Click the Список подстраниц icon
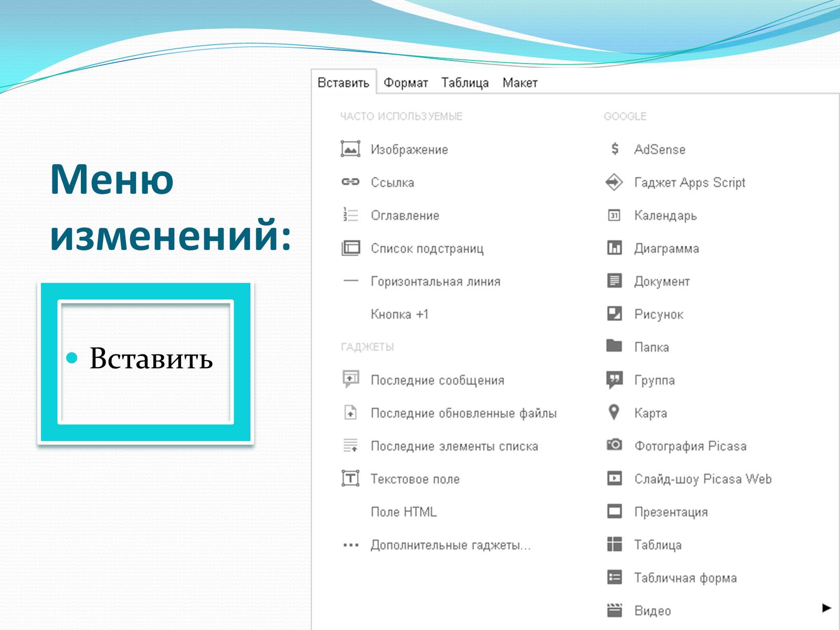 click(350, 248)
